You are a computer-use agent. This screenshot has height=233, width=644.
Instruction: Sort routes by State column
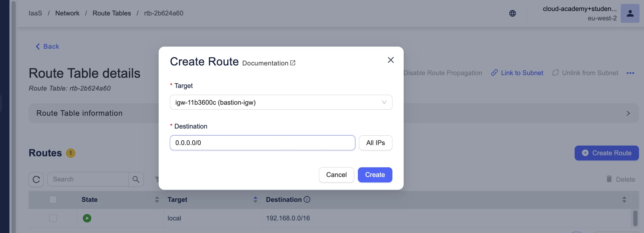pos(157,199)
